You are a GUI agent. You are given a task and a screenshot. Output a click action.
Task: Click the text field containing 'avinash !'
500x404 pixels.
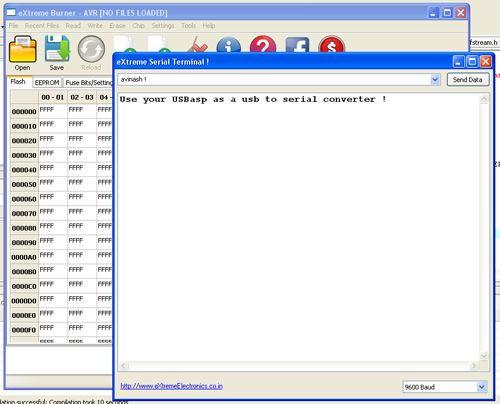[x=274, y=80]
